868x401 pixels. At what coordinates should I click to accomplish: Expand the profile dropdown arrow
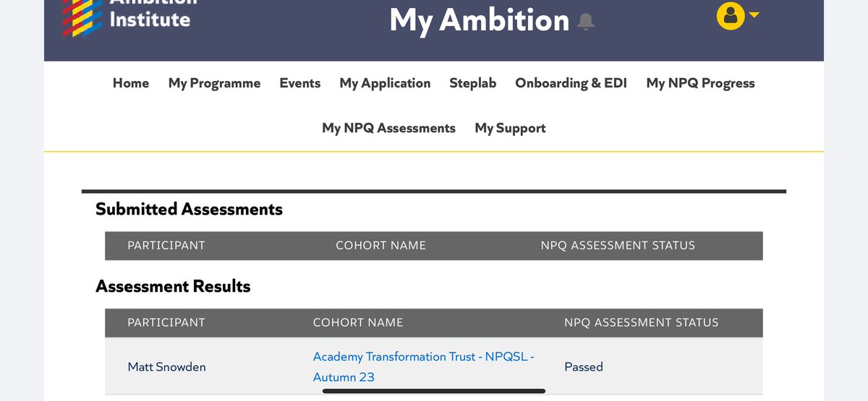point(754,15)
